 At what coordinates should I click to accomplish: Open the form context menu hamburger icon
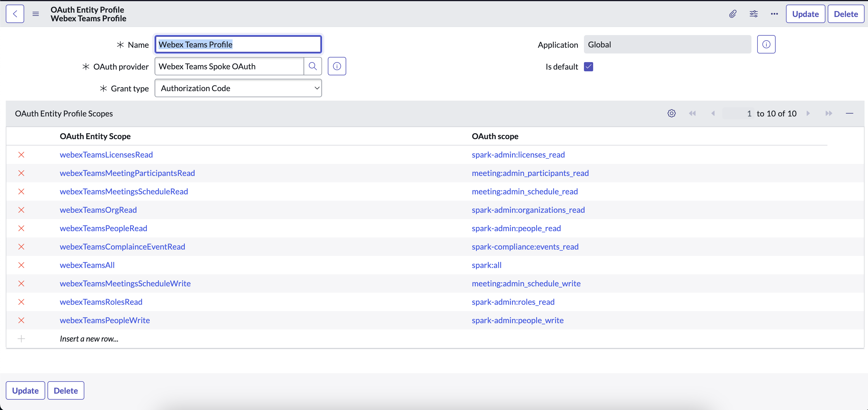36,14
